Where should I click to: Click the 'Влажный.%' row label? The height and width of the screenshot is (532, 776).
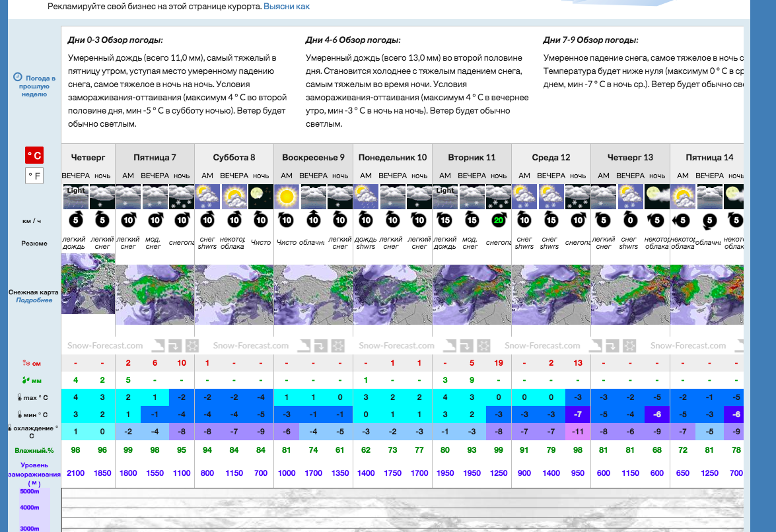(34, 450)
